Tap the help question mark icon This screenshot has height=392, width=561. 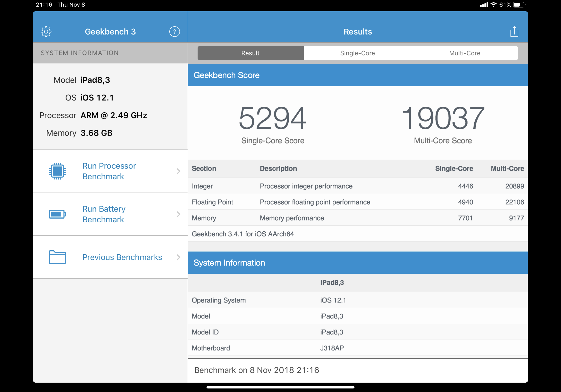coord(175,31)
